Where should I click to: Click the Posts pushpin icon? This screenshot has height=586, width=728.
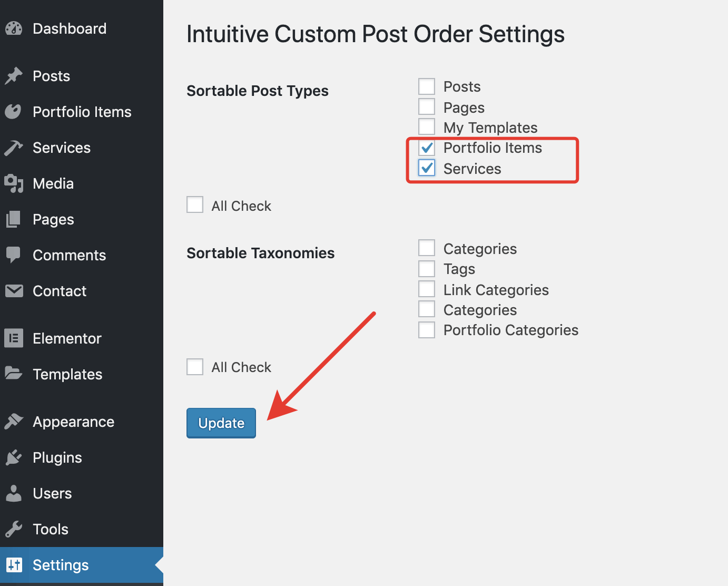14,76
